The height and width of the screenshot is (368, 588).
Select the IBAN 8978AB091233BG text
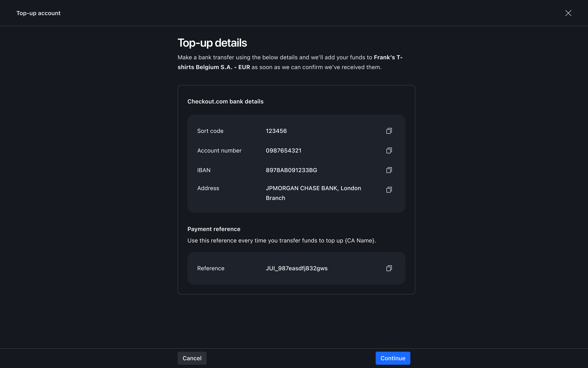click(x=291, y=170)
